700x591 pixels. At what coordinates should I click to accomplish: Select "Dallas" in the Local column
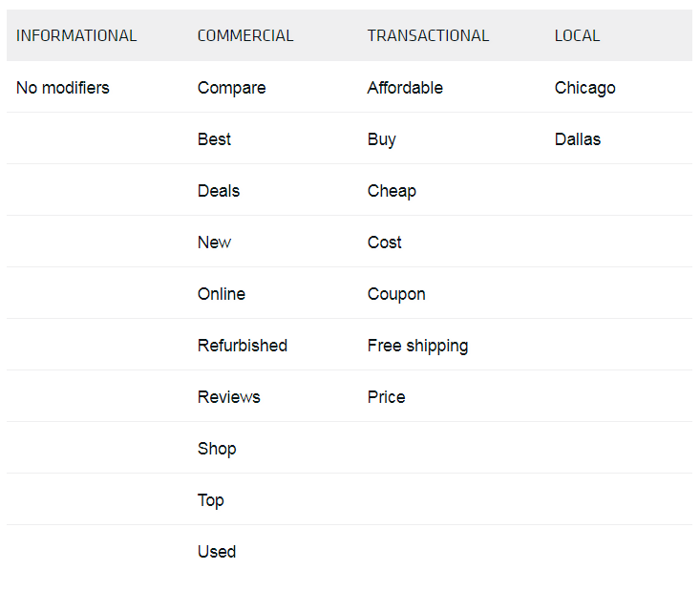tap(578, 139)
